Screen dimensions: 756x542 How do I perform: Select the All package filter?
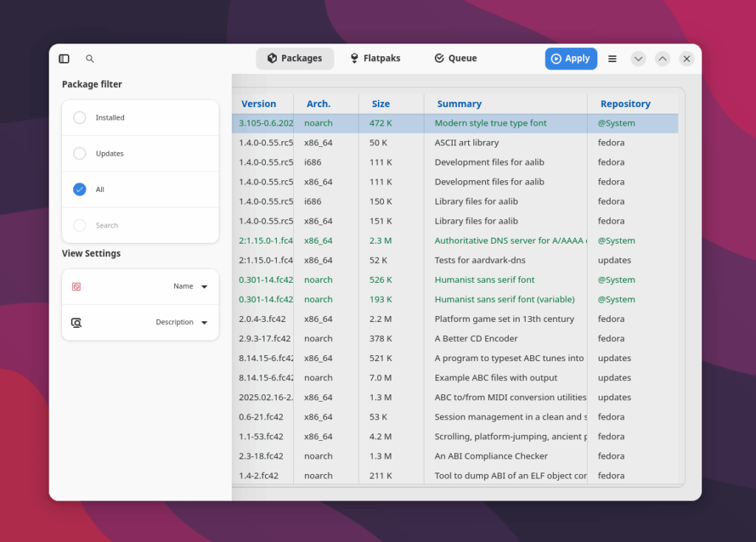[80, 190]
